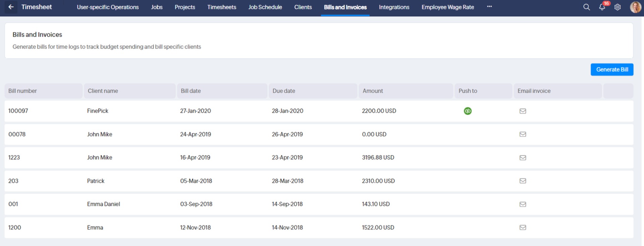Open the notifications bell icon
Image resolution: width=644 pixels, height=246 pixels.
(x=602, y=7)
